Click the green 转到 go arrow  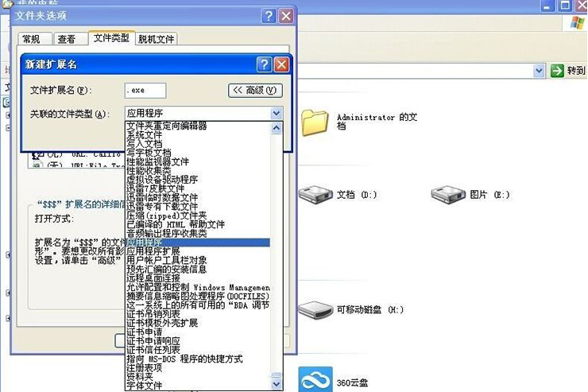(557, 71)
